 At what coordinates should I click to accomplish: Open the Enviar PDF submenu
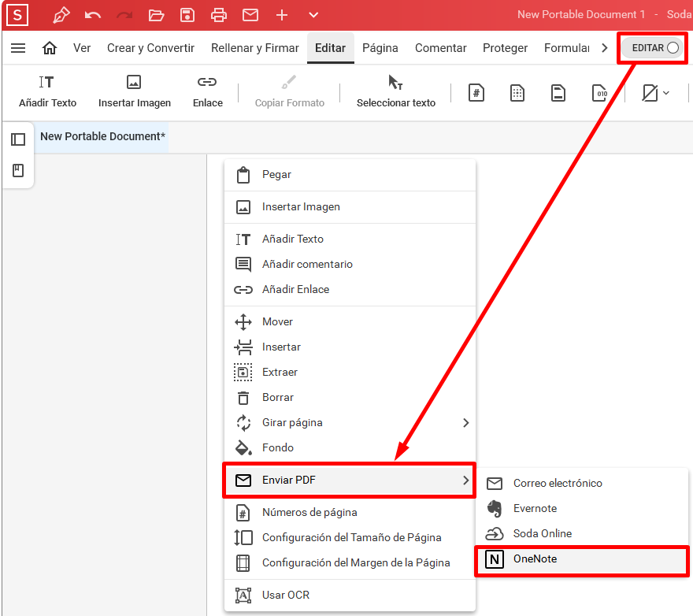tap(350, 481)
